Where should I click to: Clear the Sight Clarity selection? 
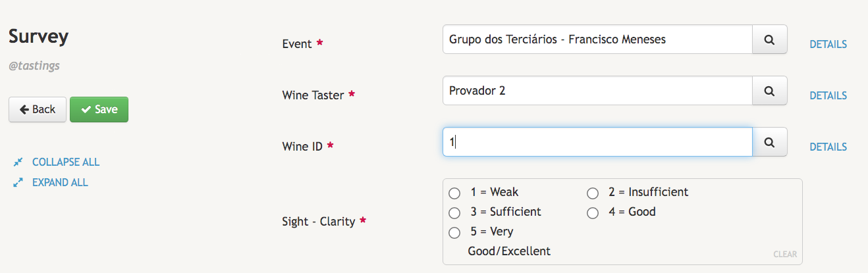click(x=784, y=255)
